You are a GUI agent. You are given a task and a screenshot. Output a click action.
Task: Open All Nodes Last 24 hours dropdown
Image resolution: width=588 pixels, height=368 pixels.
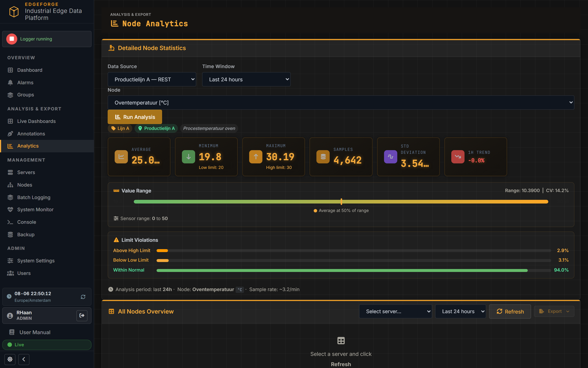460,311
